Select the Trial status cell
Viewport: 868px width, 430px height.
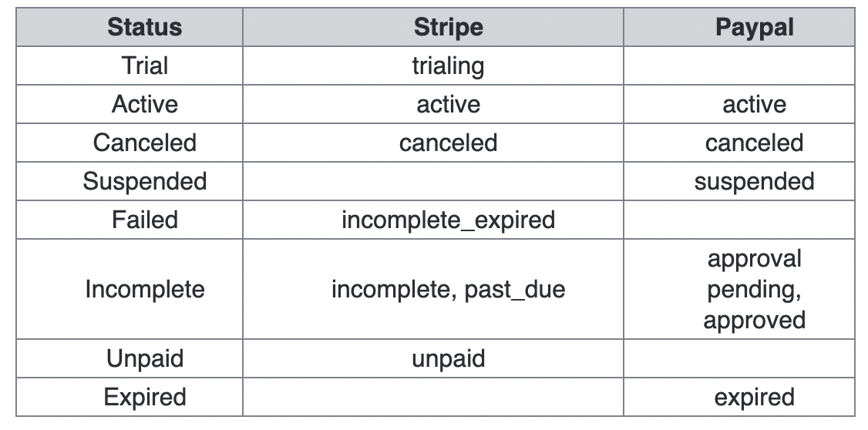tap(145, 66)
